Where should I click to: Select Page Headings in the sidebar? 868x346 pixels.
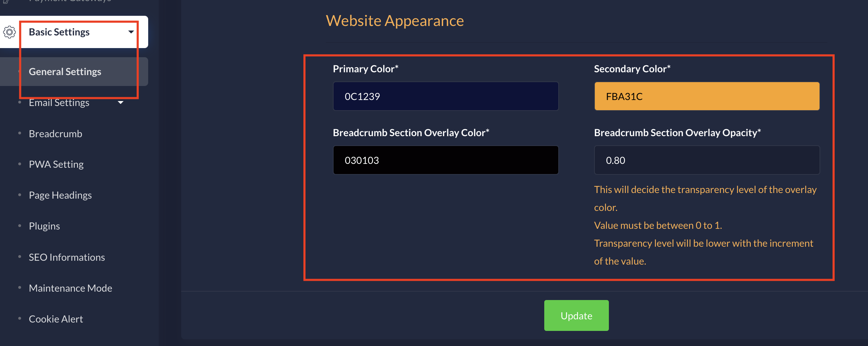coord(60,195)
